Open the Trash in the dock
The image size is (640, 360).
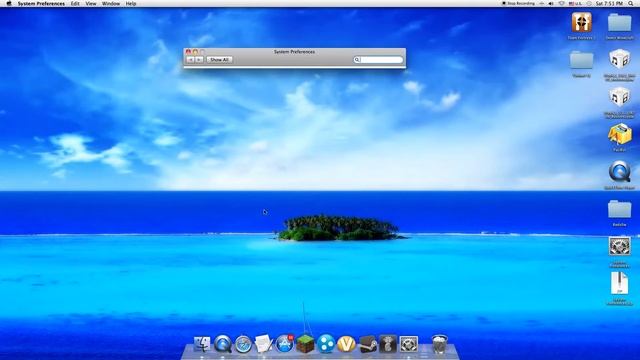tap(440, 344)
